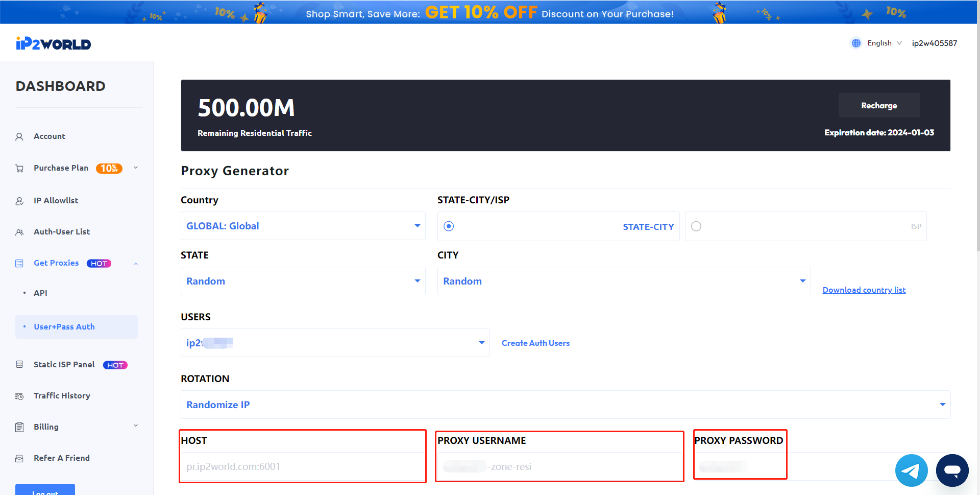
Task: Open the USERS dropdown
Action: (x=335, y=343)
